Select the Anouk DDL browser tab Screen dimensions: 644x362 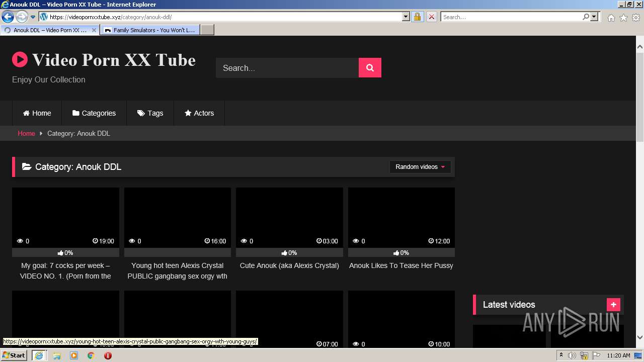point(50,30)
